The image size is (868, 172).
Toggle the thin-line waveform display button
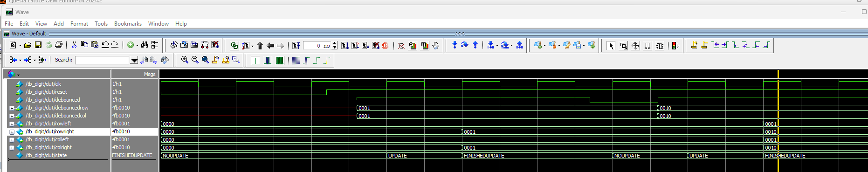pyautogui.click(x=255, y=60)
